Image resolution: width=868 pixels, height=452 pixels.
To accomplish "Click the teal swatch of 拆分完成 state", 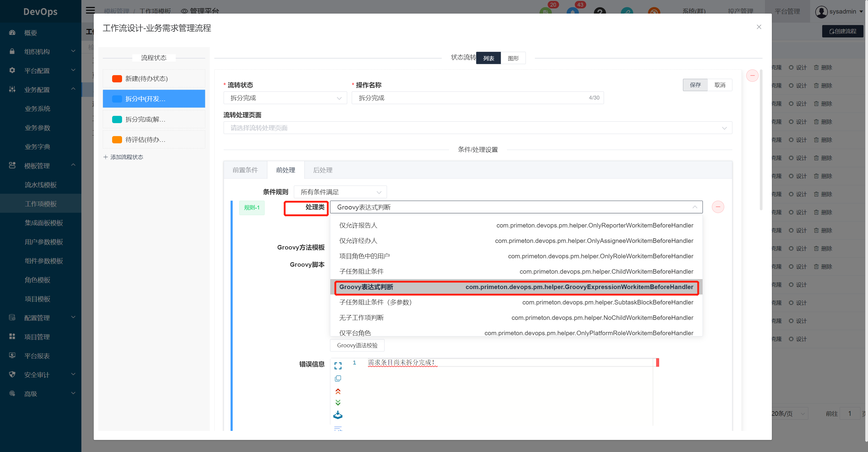I will [117, 119].
